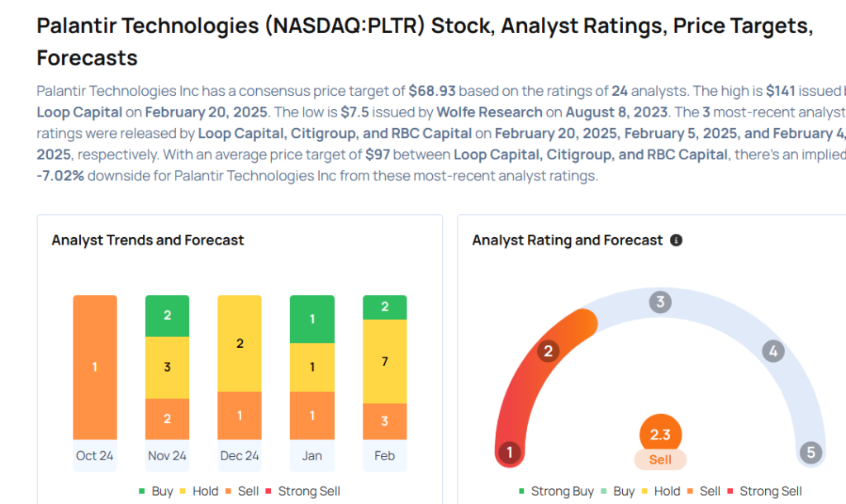Click Nov 24 green Buy bar segment

click(168, 316)
